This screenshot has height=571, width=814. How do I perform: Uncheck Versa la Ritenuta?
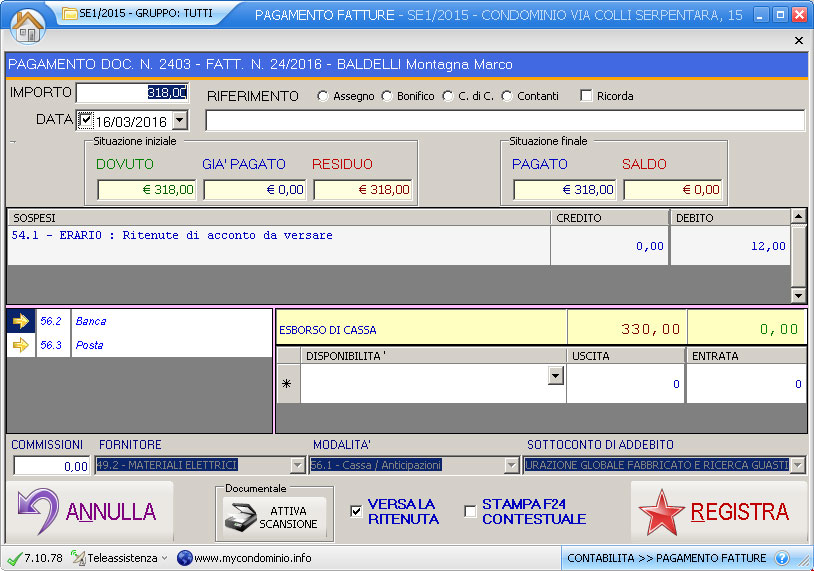(x=356, y=511)
